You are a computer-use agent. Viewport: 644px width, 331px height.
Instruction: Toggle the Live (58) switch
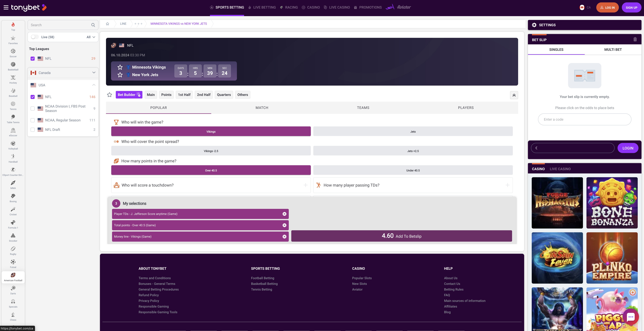pos(35,37)
